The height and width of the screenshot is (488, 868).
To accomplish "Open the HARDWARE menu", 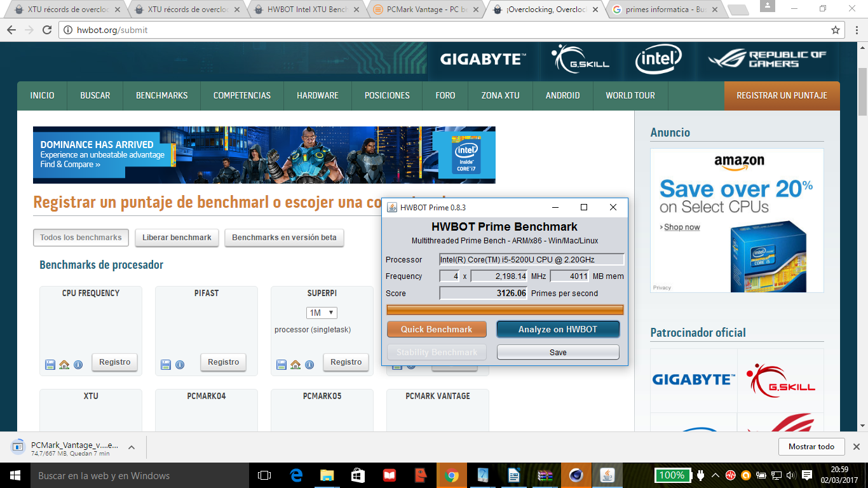I will (318, 95).
